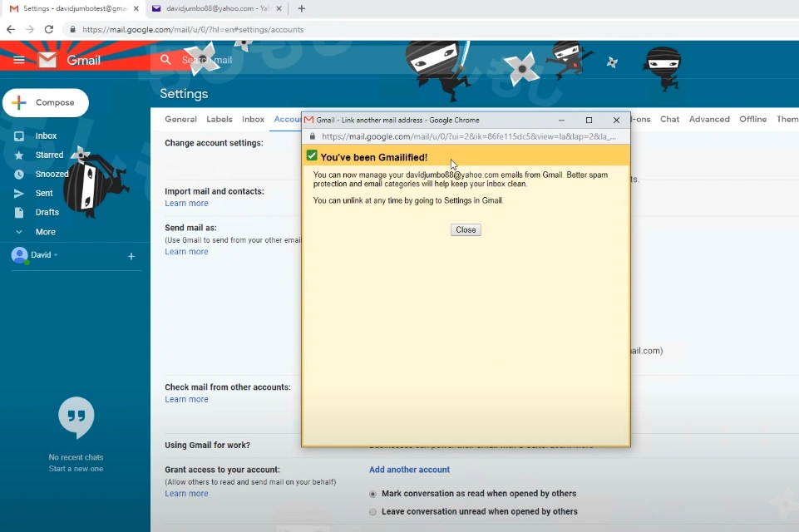Click the main browser URL address field
Image resolution: width=799 pixels, height=532 pixels.
click(193, 30)
